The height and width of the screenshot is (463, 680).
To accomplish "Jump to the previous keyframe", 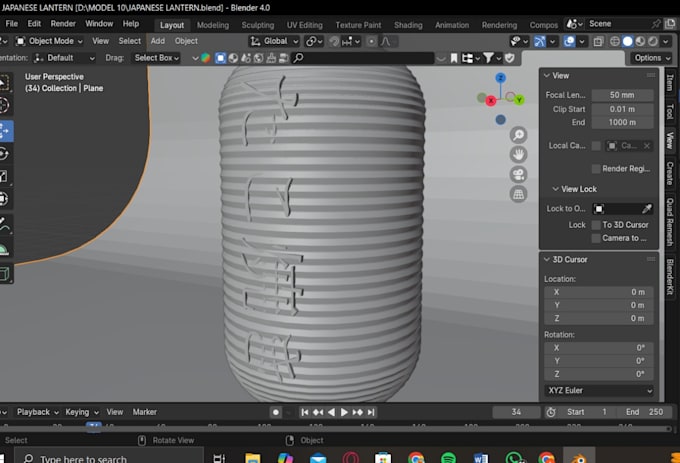I will 318,412.
